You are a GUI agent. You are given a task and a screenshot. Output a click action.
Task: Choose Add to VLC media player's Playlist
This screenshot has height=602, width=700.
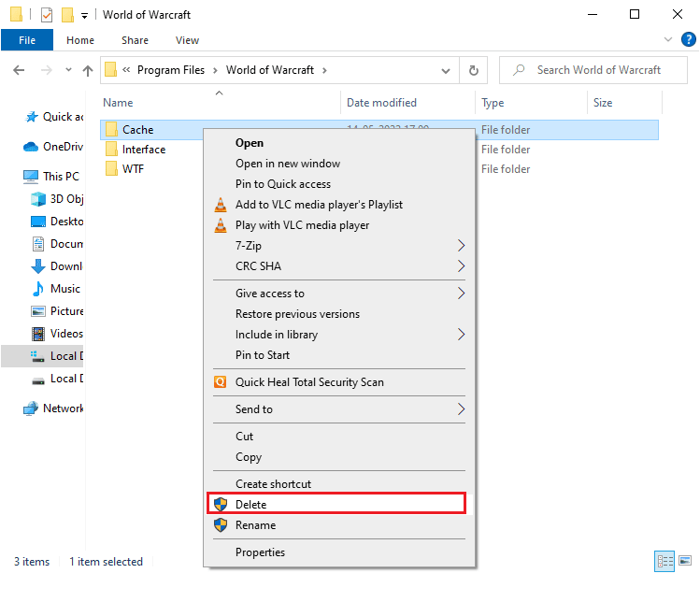[x=339, y=205]
